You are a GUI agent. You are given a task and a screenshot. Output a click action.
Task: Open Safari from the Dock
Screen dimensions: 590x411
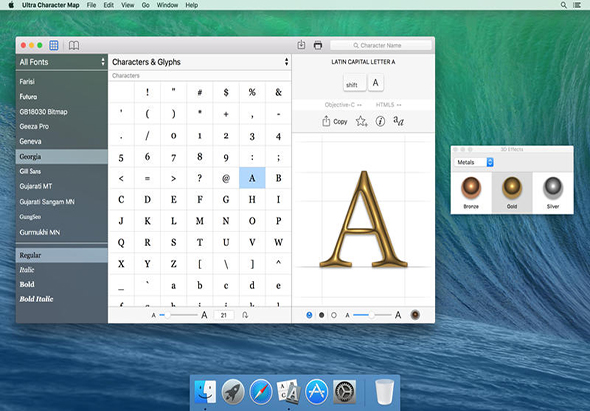(x=261, y=391)
